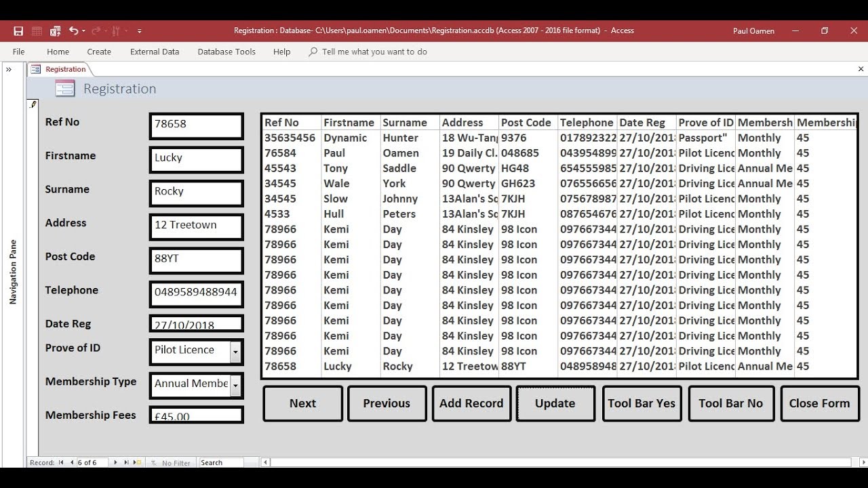
Task: Select the list row for Slow Johnny
Action: coord(559,199)
